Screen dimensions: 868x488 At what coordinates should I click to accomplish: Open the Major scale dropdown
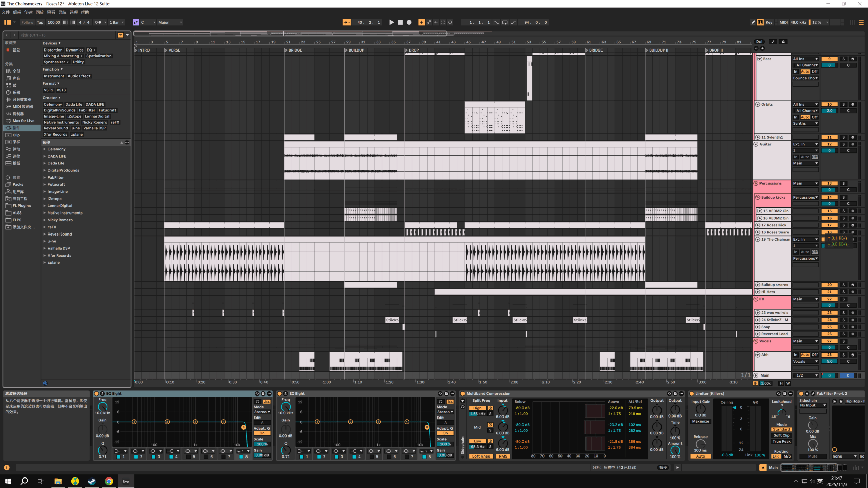170,22
